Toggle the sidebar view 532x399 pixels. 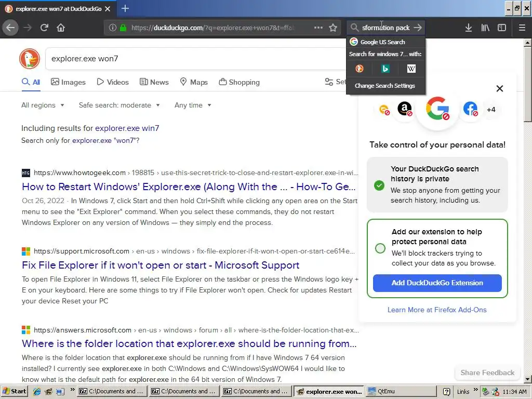(x=502, y=28)
